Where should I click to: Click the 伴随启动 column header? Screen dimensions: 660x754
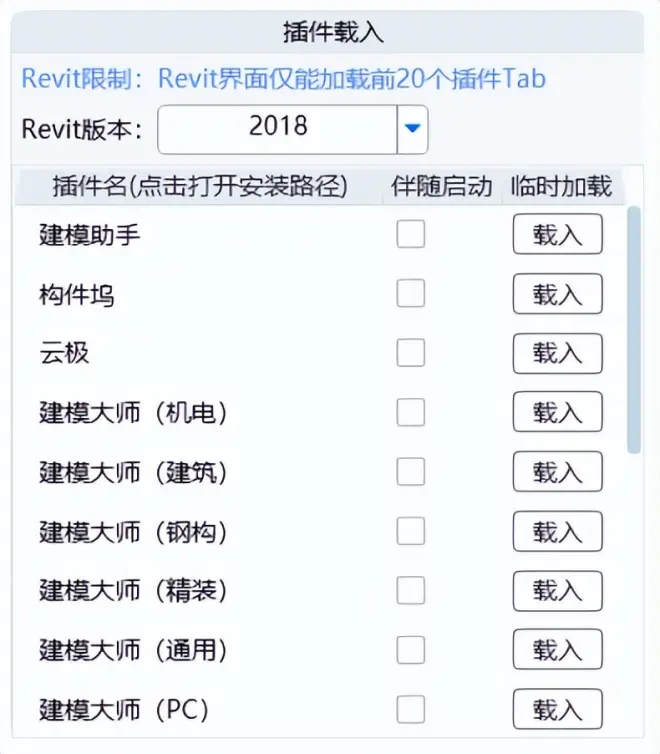point(442,186)
